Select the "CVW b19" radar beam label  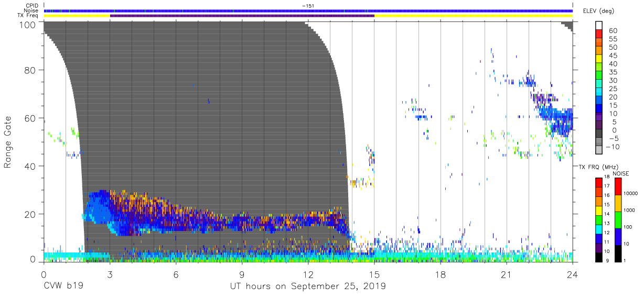point(62,287)
